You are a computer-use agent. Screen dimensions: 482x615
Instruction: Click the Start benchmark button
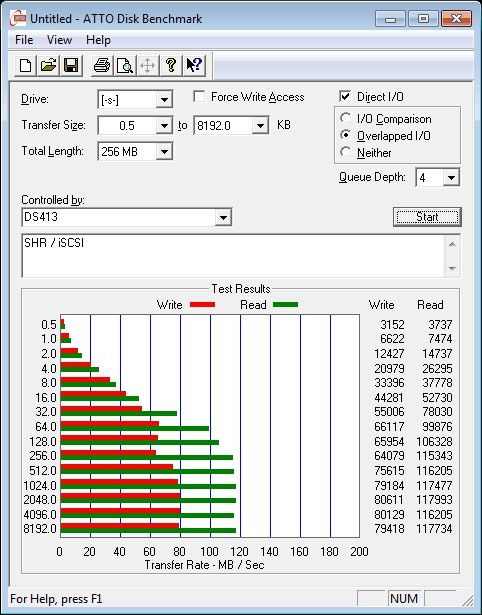(x=427, y=217)
